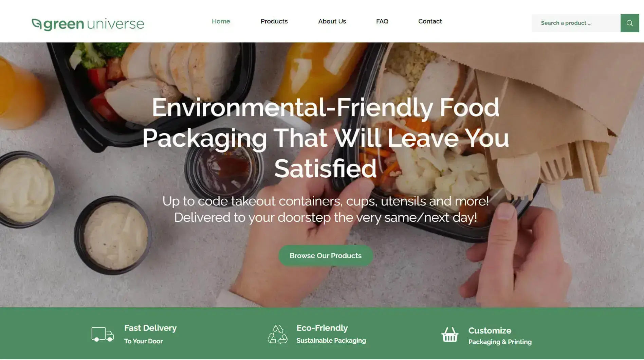This screenshot has width=644, height=360.
Task: Click the Browse Our Products button
Action: click(x=326, y=256)
